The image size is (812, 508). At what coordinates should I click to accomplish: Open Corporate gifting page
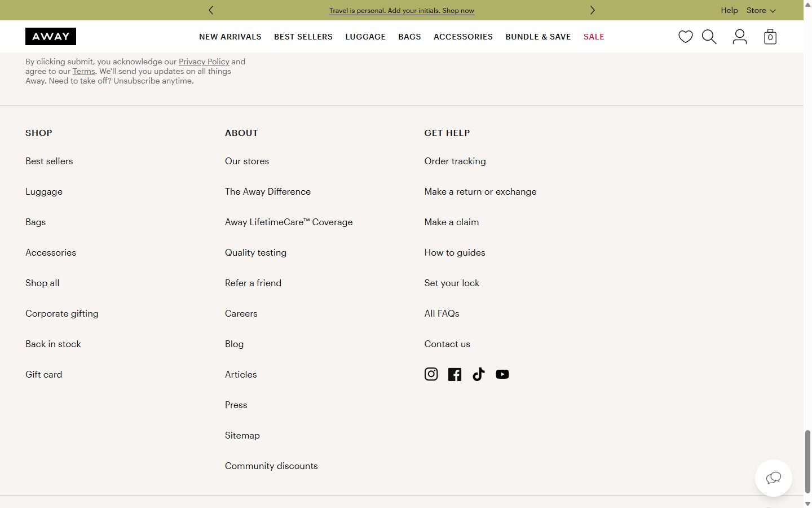coord(62,313)
